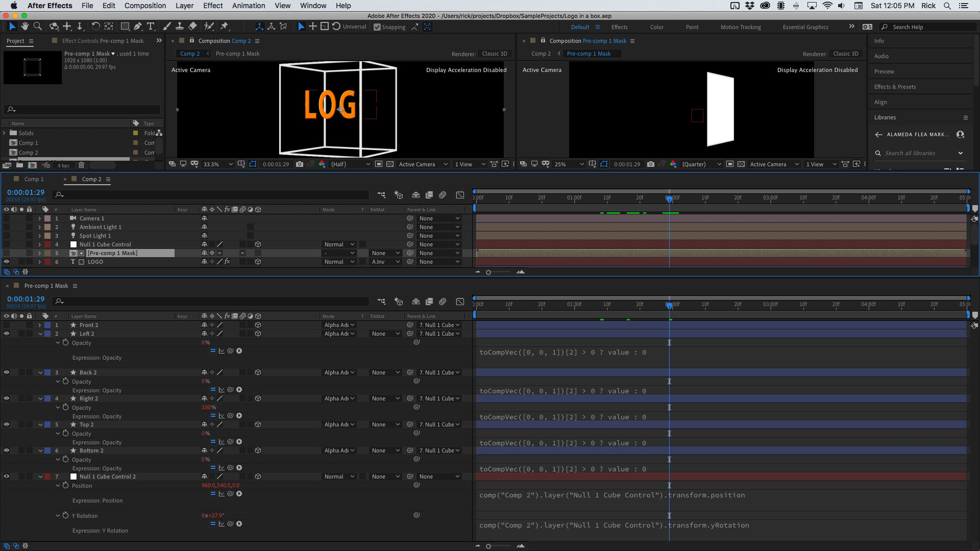Activate the Rotation tool
980x551 pixels.
95,26
